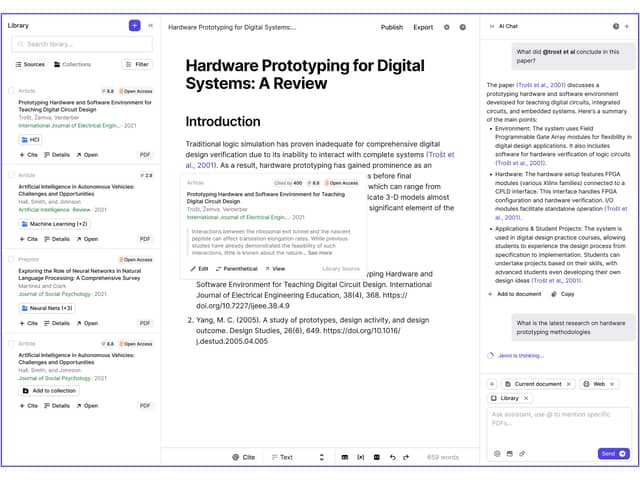
Task: Click Add to document under the chat answer
Action: coord(515,294)
